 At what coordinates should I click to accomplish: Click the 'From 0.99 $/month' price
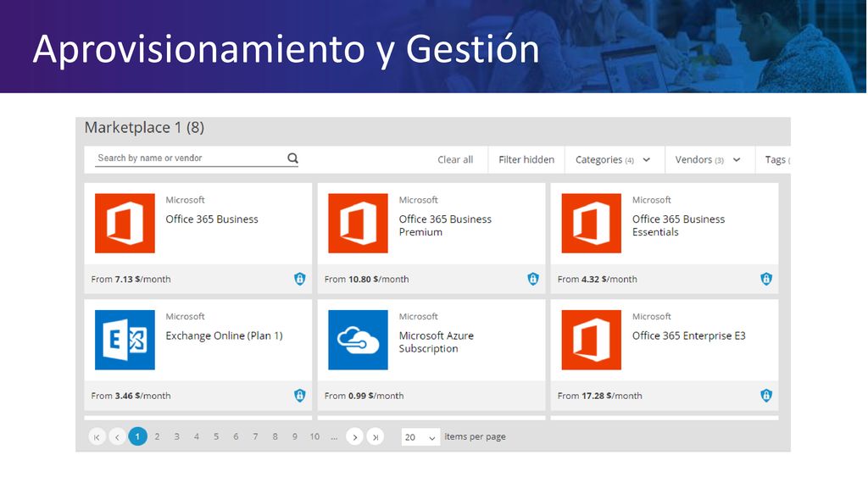coord(364,396)
